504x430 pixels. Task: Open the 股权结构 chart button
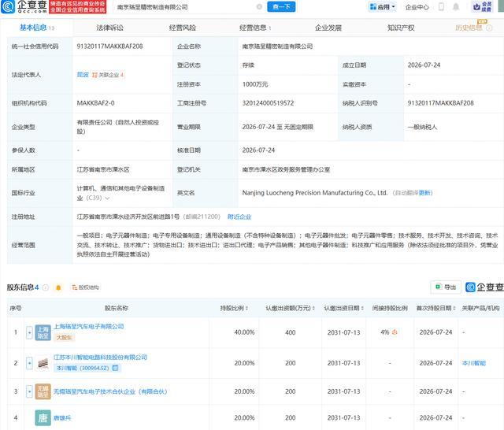(85, 287)
